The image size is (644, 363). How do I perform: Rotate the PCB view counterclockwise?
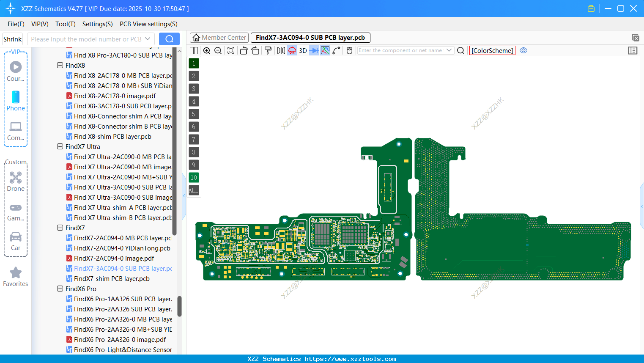(244, 50)
